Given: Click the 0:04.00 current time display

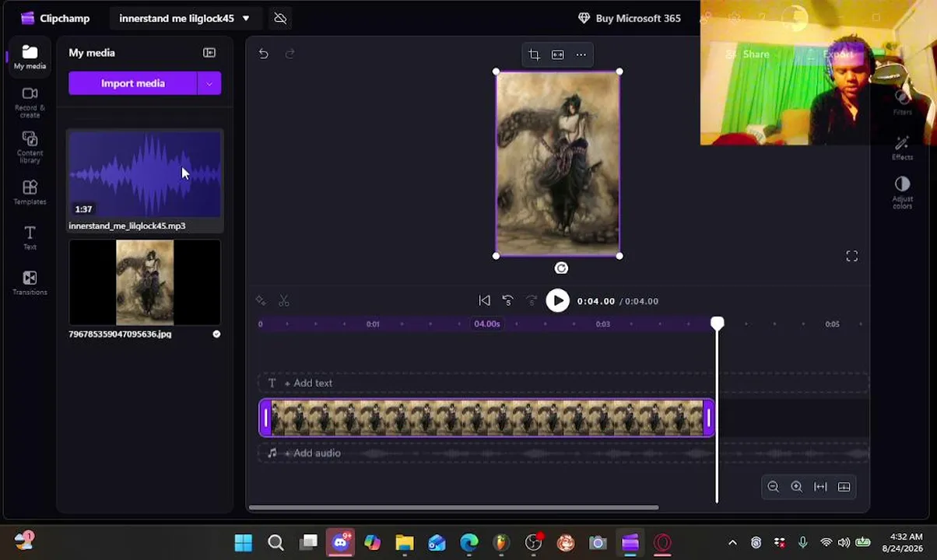Looking at the screenshot, I should tap(596, 301).
